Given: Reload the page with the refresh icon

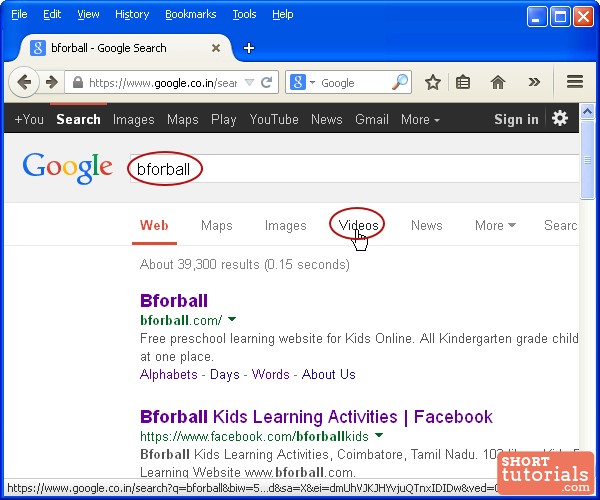Looking at the screenshot, I should point(267,82).
